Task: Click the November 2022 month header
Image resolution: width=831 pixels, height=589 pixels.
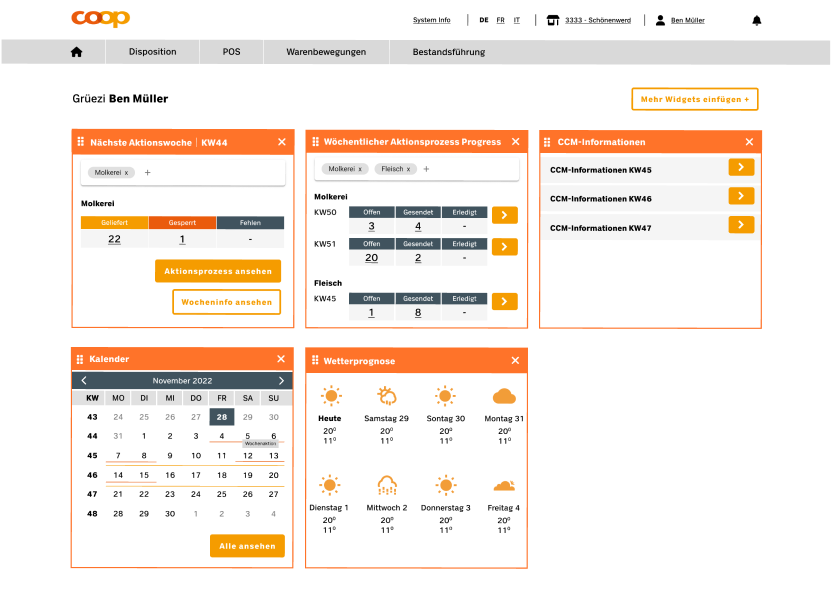Action: click(x=182, y=381)
